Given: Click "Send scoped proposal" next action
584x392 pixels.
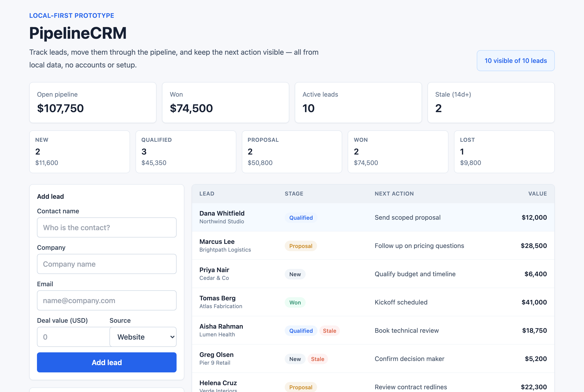Looking at the screenshot, I should click(x=408, y=217).
